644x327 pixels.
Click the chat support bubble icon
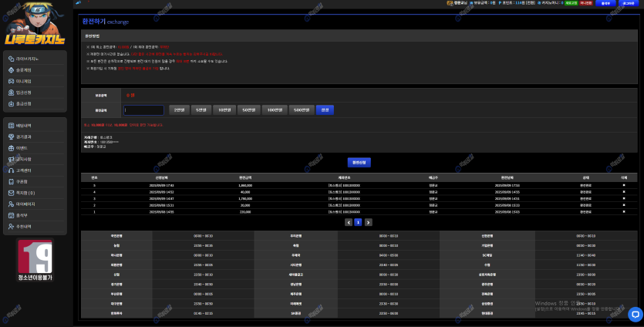634,314
